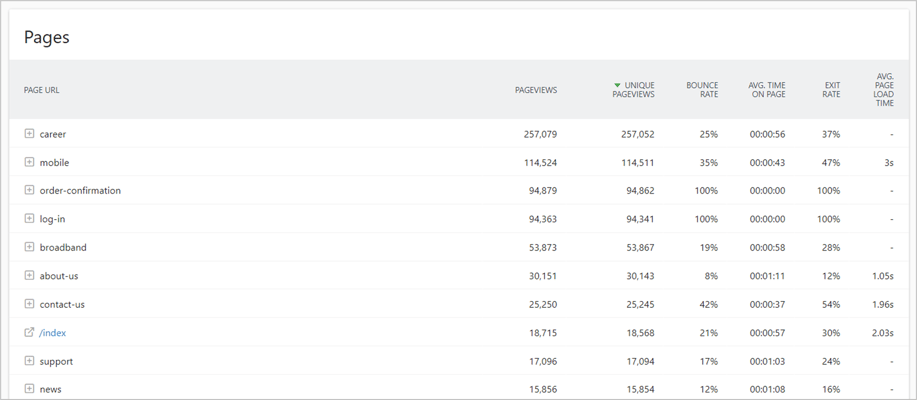Click the plus icon next to about-us

pyautogui.click(x=29, y=275)
